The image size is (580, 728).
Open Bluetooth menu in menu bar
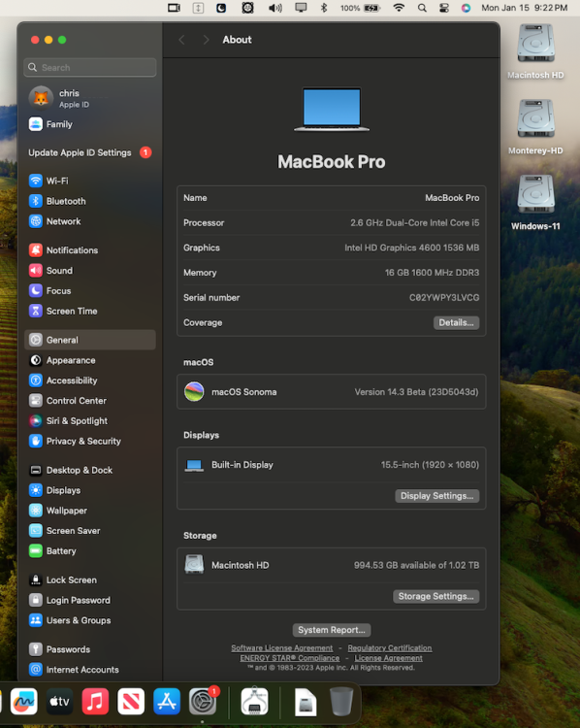[324, 8]
